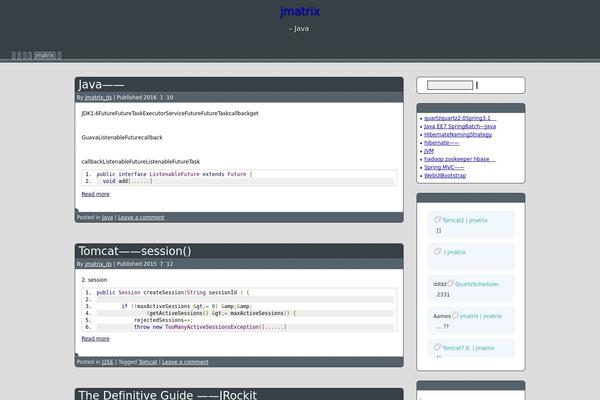
Task: Click comment bubble icon next to dddd
Action: pyautogui.click(x=450, y=283)
